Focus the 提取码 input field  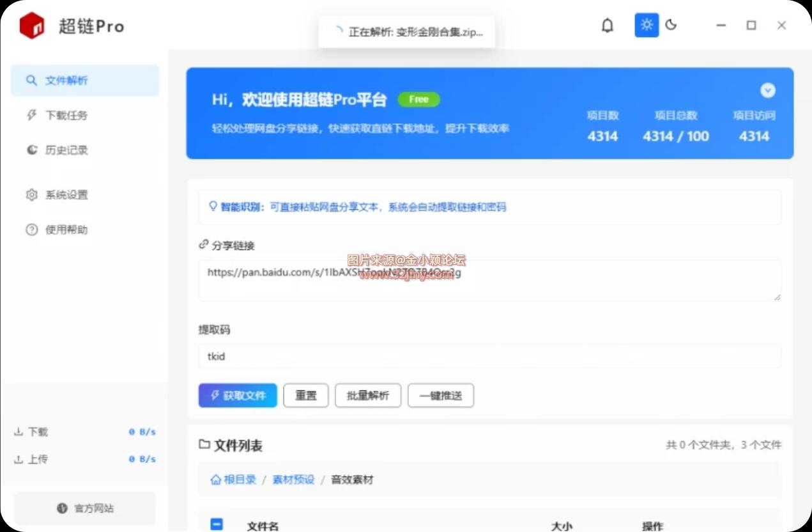coord(489,356)
